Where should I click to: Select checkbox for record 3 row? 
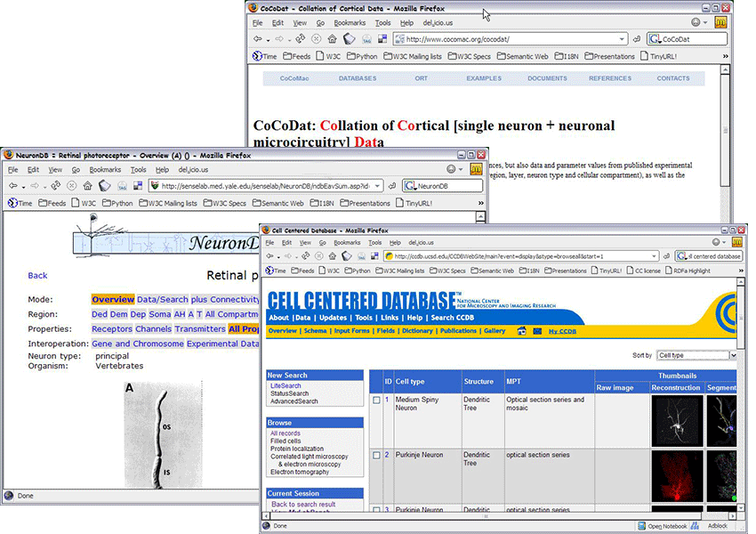[376, 510]
